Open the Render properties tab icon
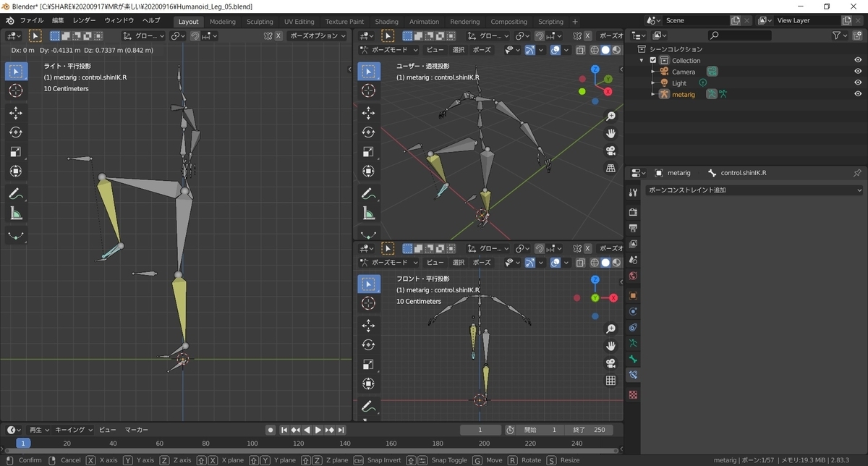The image size is (868, 466). tap(634, 212)
